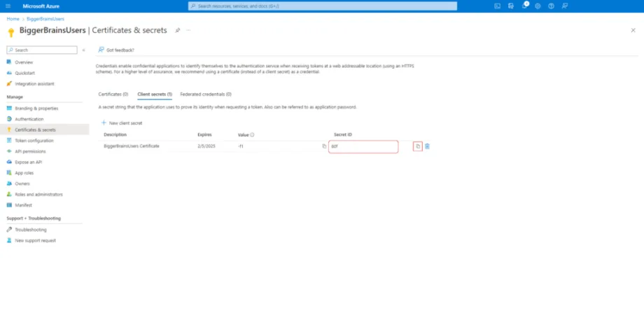Screen dimensions: 644x311
Task: Click the Microsoft Azure title
Action: (x=41, y=6)
